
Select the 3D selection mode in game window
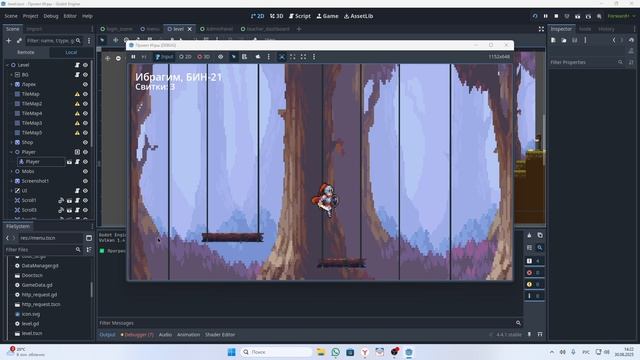(x=204, y=57)
